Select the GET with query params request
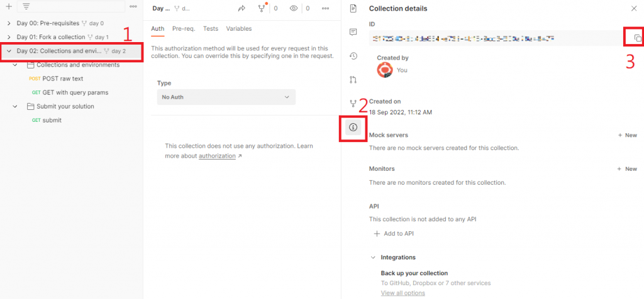This screenshot has width=644, height=299. point(70,93)
